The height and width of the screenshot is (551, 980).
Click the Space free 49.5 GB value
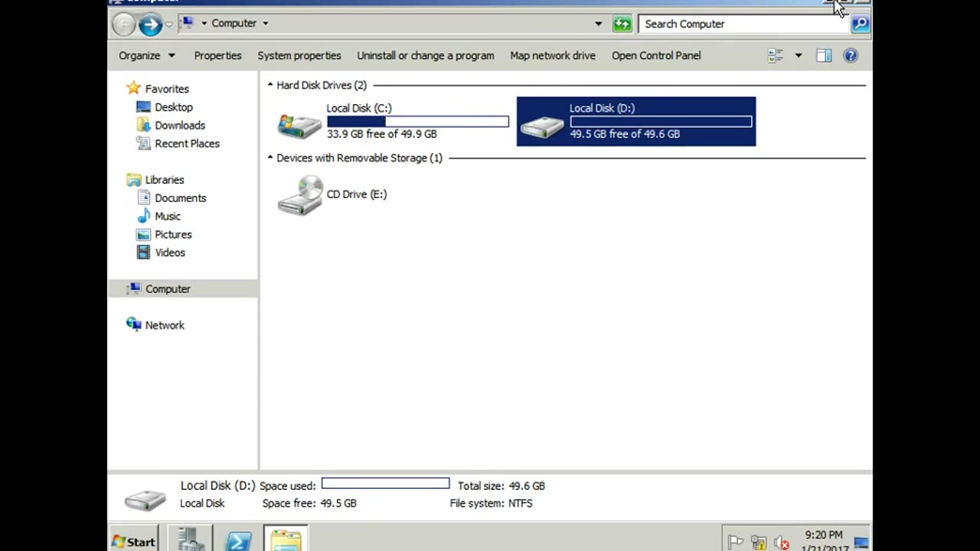point(338,503)
